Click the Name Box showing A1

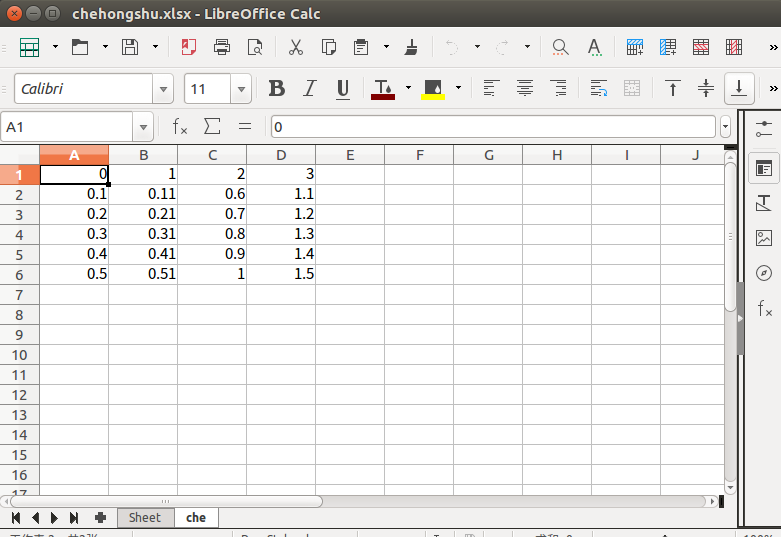(67, 127)
